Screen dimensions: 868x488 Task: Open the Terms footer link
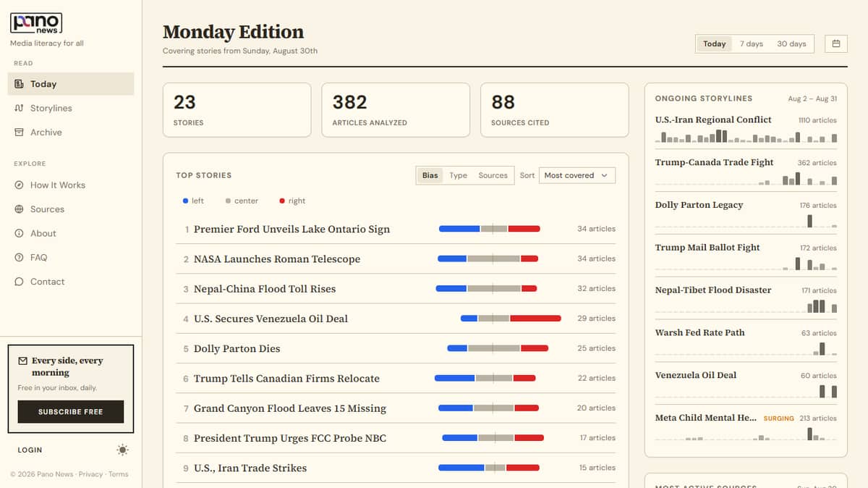[x=118, y=474]
